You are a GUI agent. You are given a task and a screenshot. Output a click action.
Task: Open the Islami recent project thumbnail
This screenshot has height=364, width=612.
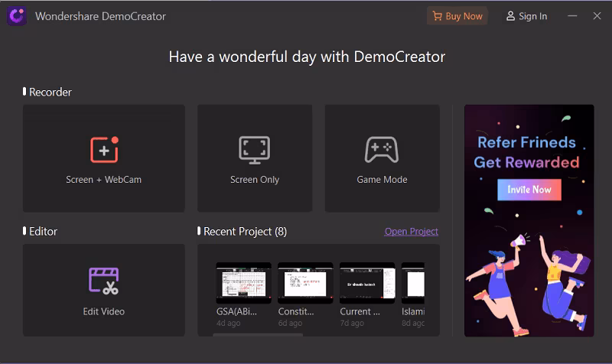[x=413, y=283]
